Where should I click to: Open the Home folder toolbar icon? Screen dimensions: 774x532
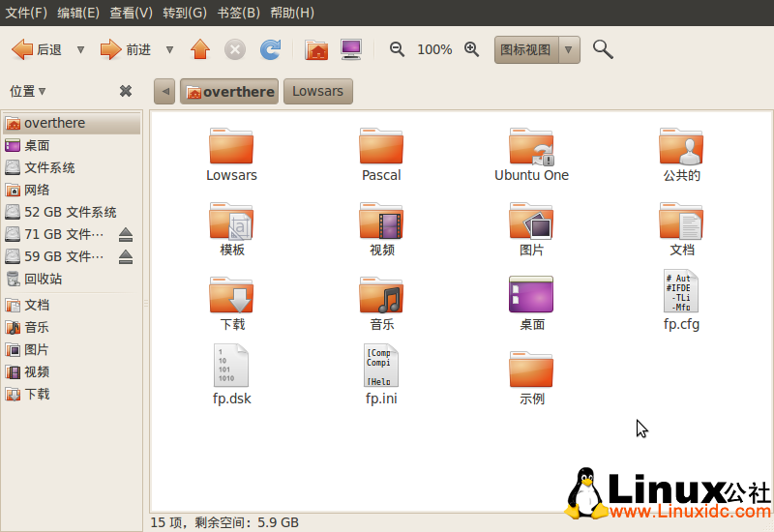point(316,50)
